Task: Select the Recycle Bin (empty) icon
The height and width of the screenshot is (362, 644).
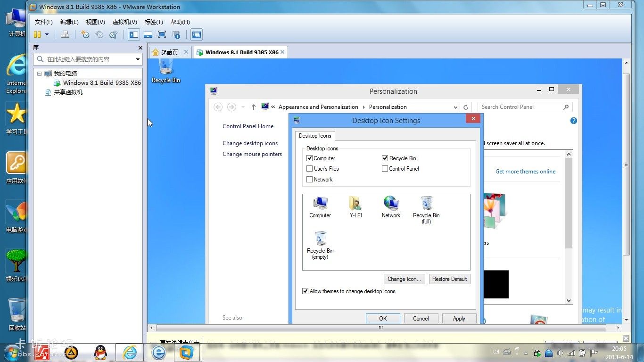Action: click(x=320, y=246)
